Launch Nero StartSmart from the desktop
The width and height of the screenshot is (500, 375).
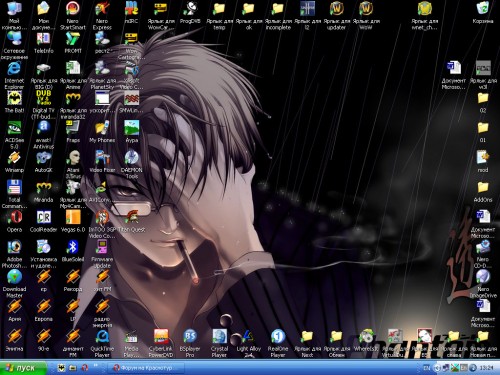73,9
